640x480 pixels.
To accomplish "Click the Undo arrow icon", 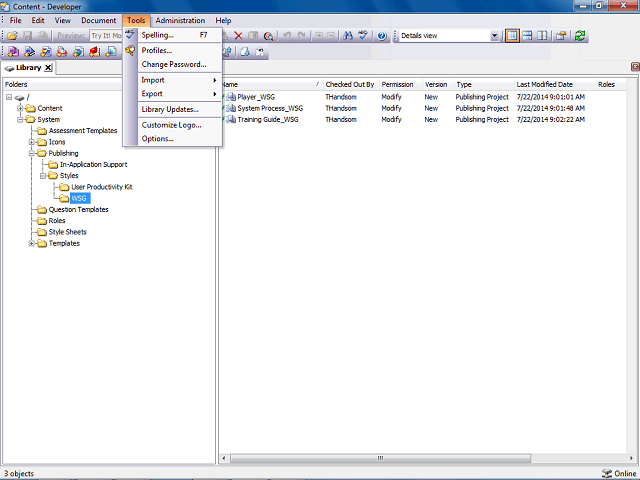I will point(287,36).
